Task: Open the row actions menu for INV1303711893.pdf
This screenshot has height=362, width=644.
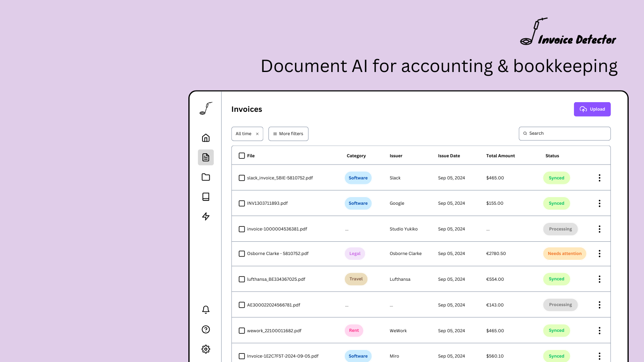Action: pos(599,203)
